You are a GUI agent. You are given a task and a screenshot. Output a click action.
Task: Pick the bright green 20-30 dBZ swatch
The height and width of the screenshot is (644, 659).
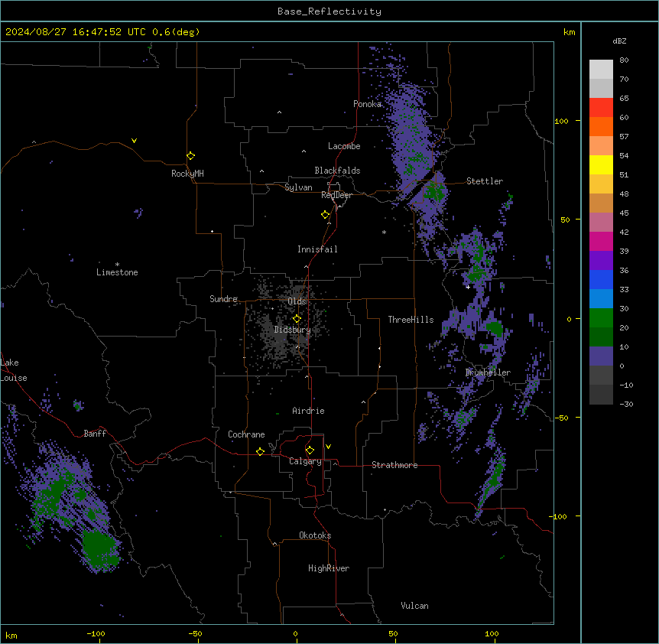click(x=601, y=318)
